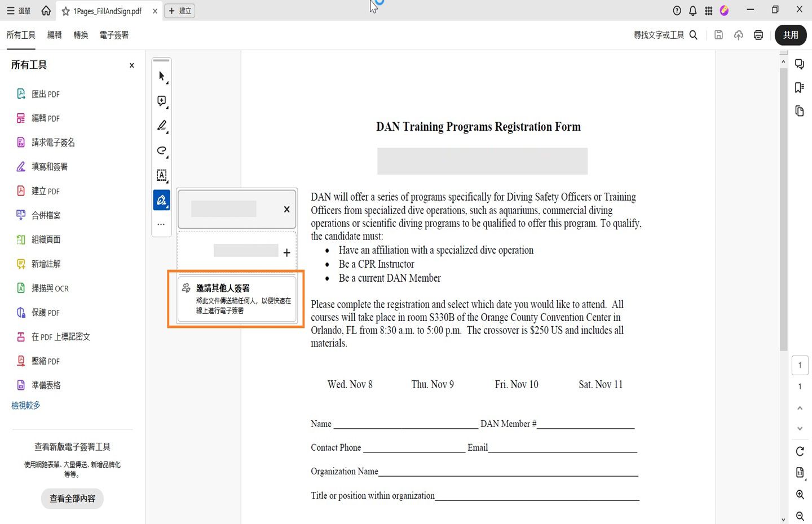Click the 檢視較多 link
This screenshot has width=812, height=524.
pyautogui.click(x=26, y=406)
